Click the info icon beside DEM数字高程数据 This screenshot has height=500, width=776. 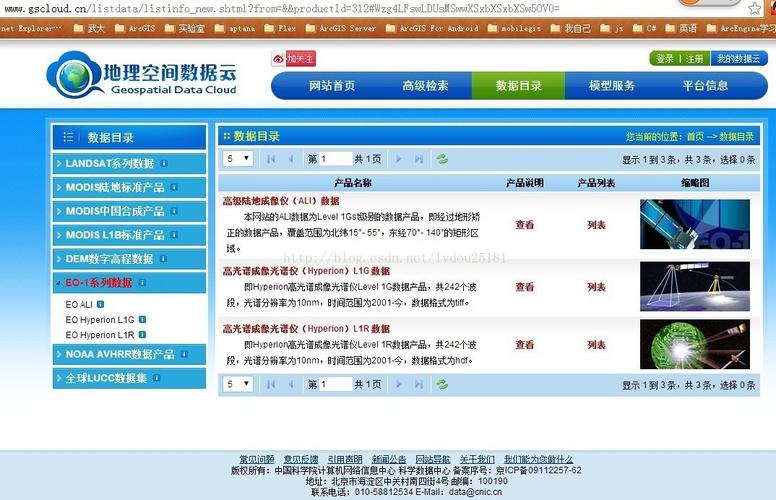[x=163, y=258]
